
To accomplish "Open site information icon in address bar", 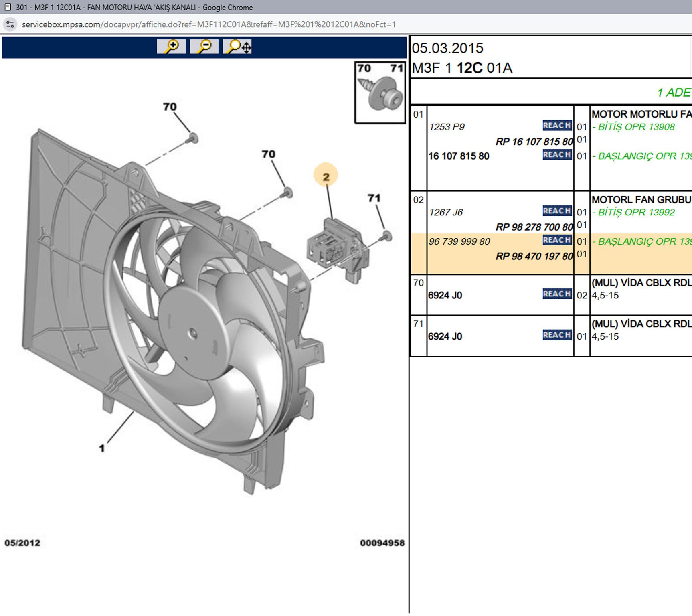I will click(x=10, y=24).
